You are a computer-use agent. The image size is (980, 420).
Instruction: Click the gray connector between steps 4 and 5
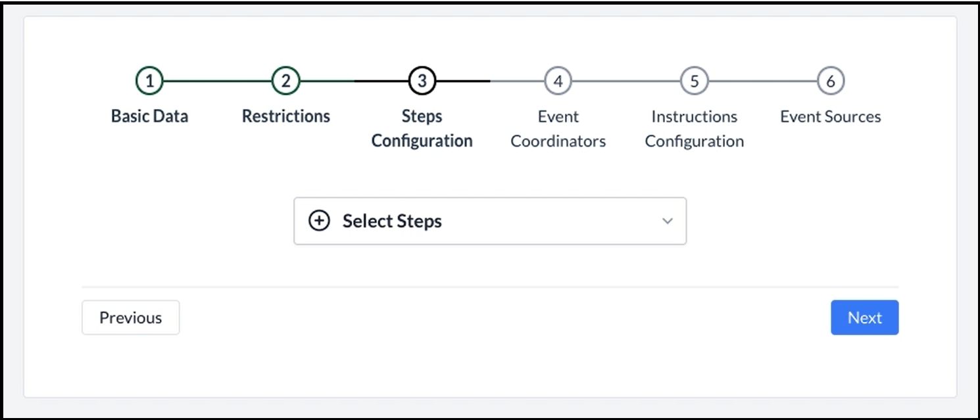(x=625, y=81)
